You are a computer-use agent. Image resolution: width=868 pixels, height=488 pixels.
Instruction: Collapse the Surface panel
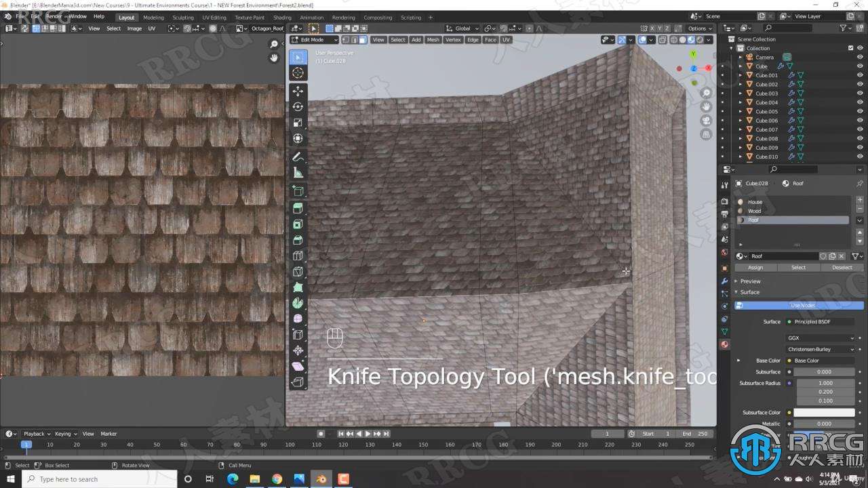pos(749,292)
